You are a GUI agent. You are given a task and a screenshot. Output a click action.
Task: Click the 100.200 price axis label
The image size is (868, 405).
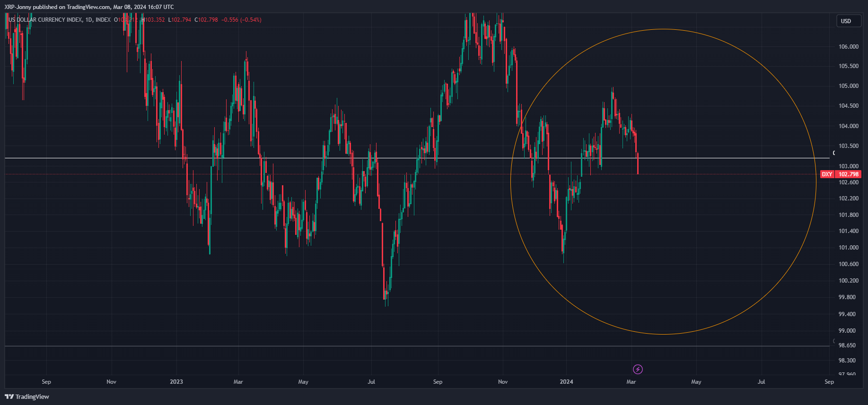849,281
